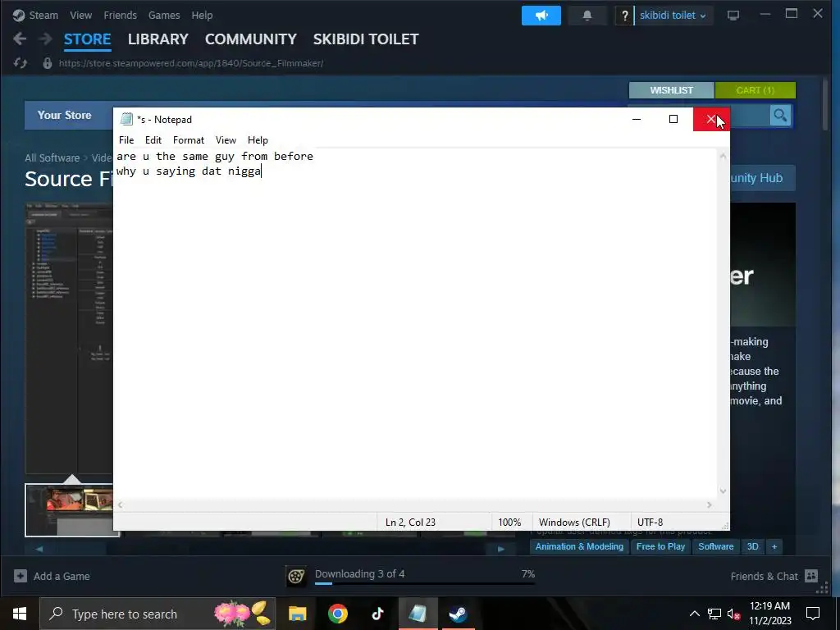Screen dimensions: 840x630
Task: Open Friends & Chat text
Action: [764, 576]
